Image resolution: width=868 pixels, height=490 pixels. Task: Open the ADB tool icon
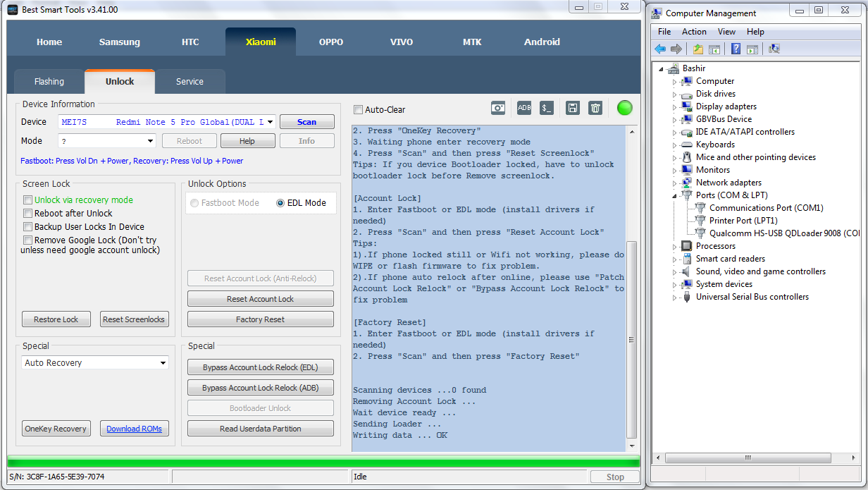tap(524, 108)
